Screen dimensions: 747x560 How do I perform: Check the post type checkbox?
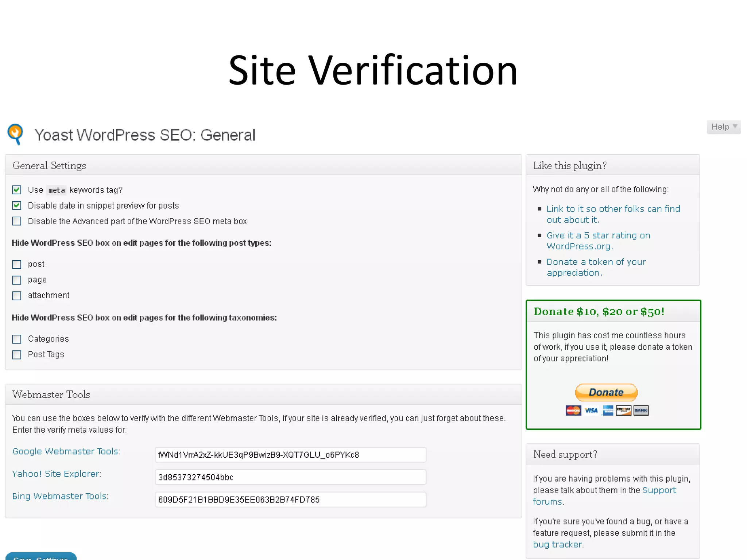click(x=17, y=264)
